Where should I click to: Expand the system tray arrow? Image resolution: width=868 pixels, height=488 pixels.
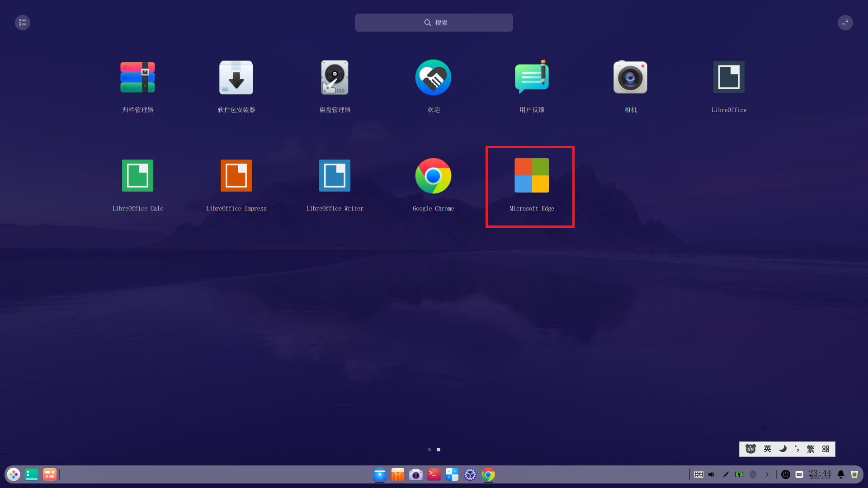pyautogui.click(x=767, y=474)
